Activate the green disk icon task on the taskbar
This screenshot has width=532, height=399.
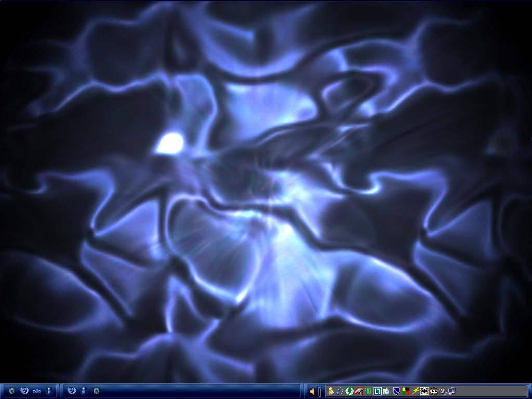coord(96,391)
